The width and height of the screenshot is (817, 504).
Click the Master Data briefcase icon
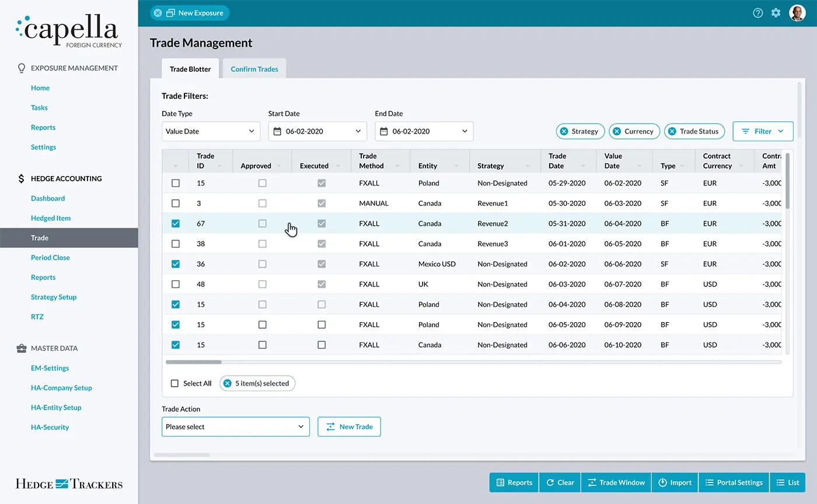coord(22,348)
